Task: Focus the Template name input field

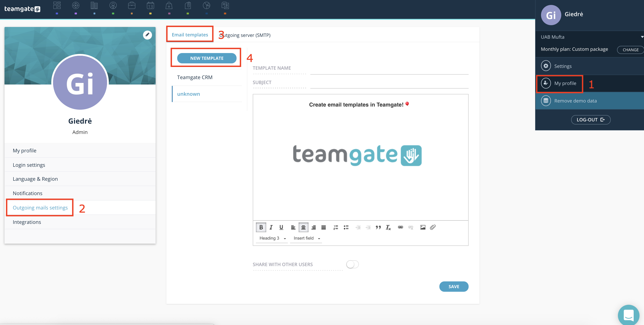Action: (389, 70)
